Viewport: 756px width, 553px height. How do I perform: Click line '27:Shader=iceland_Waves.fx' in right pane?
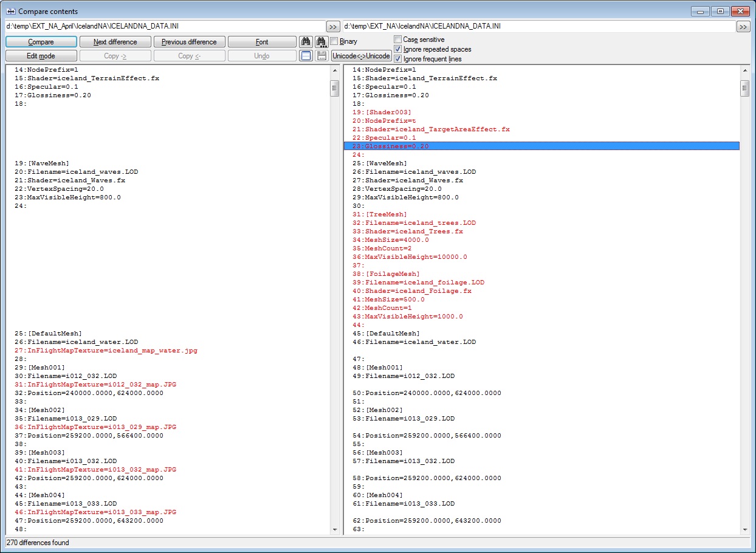[x=408, y=180]
